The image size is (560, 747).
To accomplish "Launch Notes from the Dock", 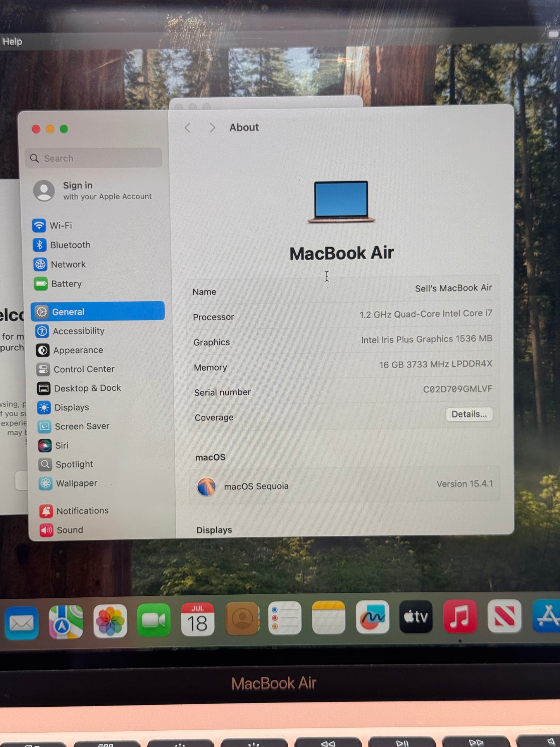I will tap(329, 617).
